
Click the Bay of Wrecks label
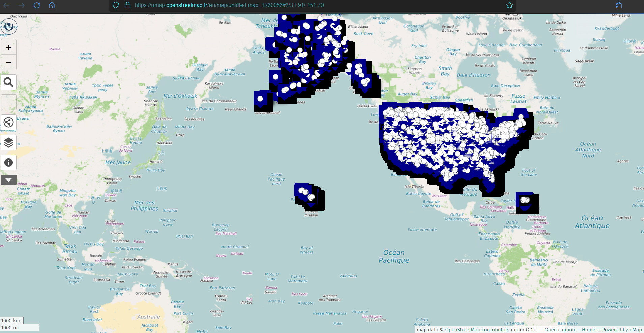pos(307,250)
